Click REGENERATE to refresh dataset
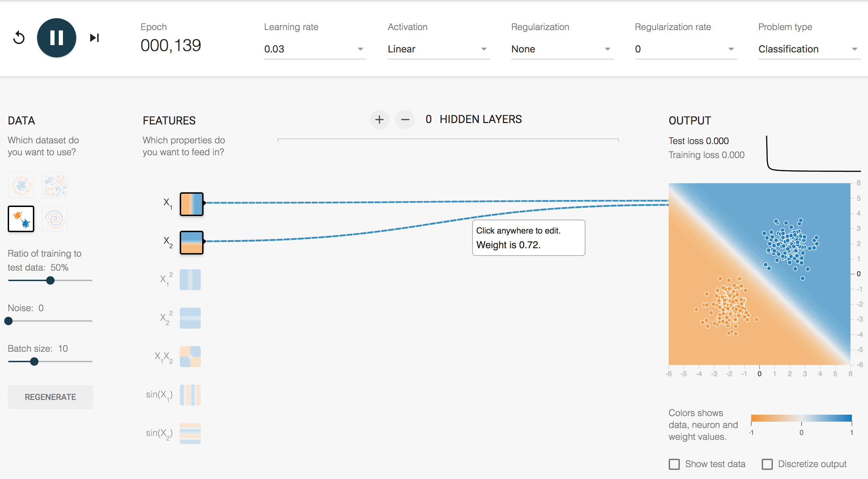The image size is (868, 479). 50,396
